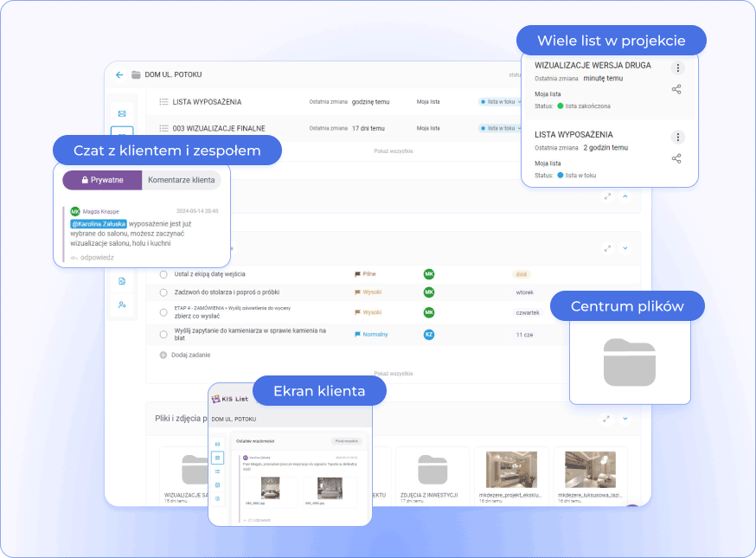Screen dimensions: 756x558
Task: Open status dropdown for LISTA WYPOSAŻENIA row
Action: tap(500, 102)
